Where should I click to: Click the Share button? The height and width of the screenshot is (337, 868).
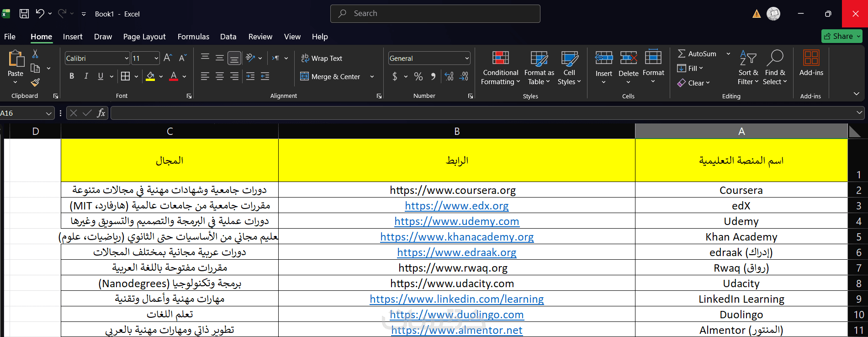coord(842,36)
